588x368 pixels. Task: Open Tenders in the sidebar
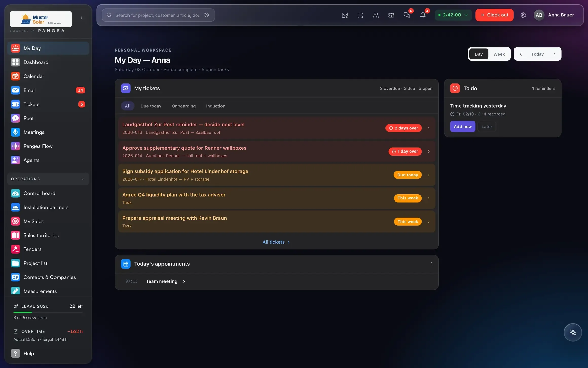(48, 249)
